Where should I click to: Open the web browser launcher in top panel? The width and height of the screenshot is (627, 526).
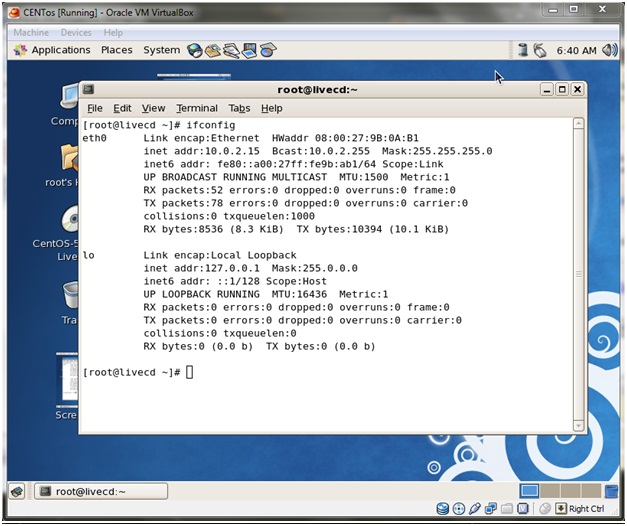[195, 50]
